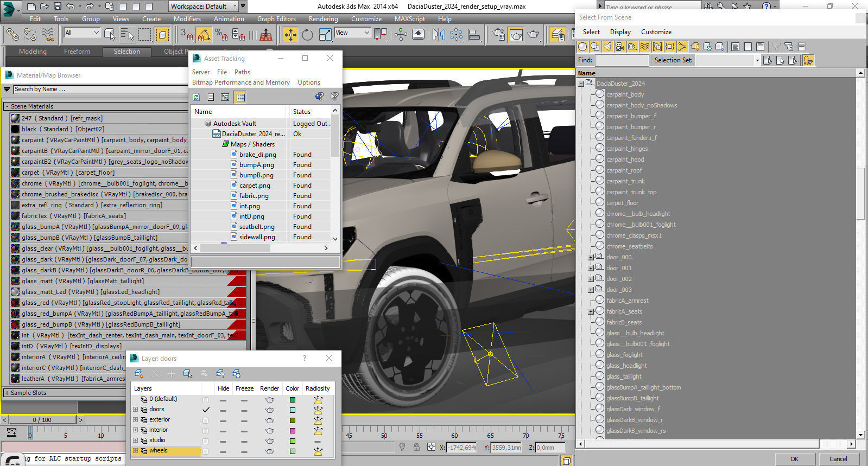Toggle current-layer checkbox for wheels layer
868x466 pixels.
click(205, 451)
